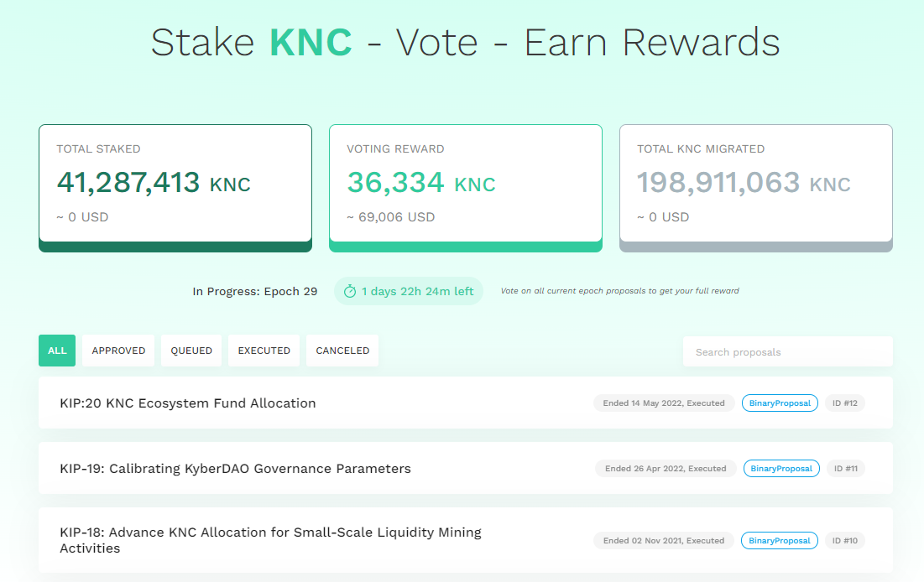Viewport: 924px width, 582px height.
Task: Show QUEUED proposals
Action: coord(191,351)
